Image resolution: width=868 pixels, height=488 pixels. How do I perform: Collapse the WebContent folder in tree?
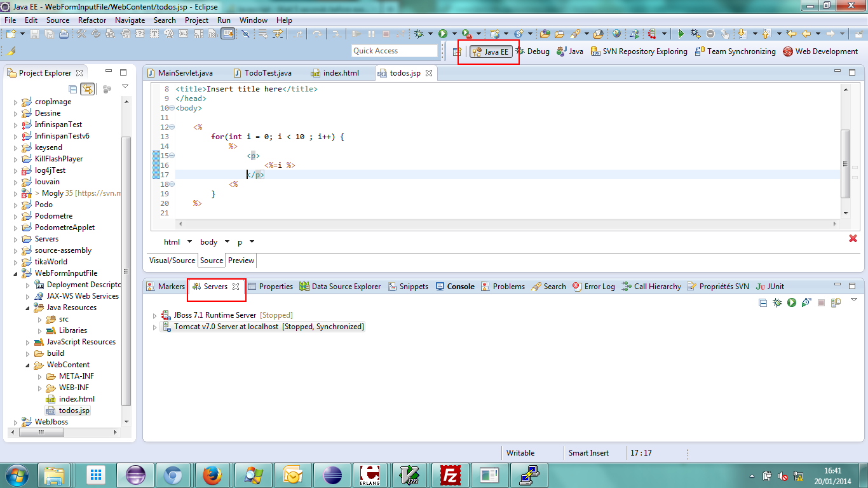pos(28,365)
